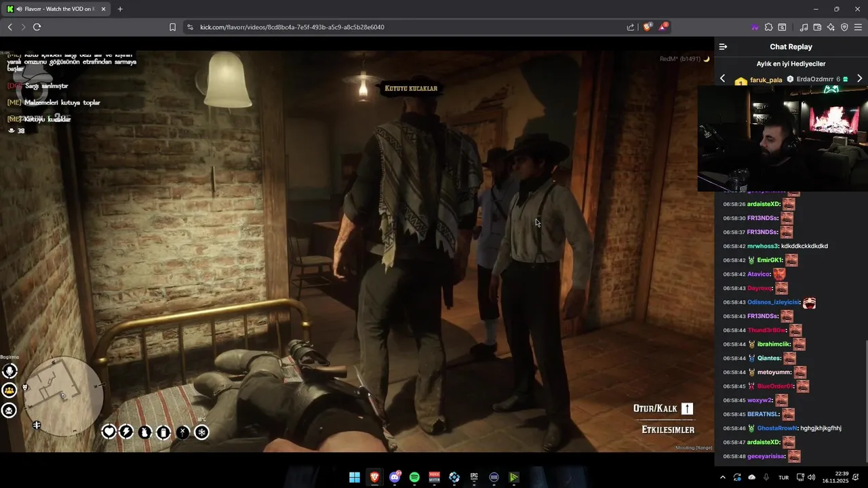Screen dimensions: 868x488
Task: Click the Oyur/Kalk up-arrow key prompt
Action: coord(687,409)
